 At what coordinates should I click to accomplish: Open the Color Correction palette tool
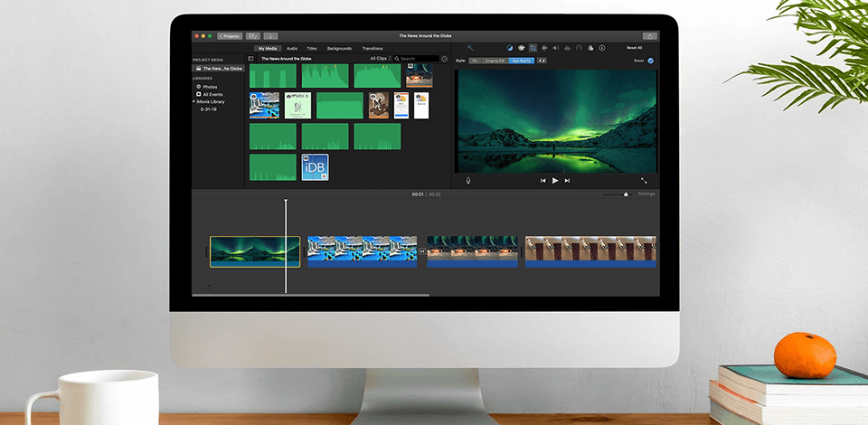[521, 48]
